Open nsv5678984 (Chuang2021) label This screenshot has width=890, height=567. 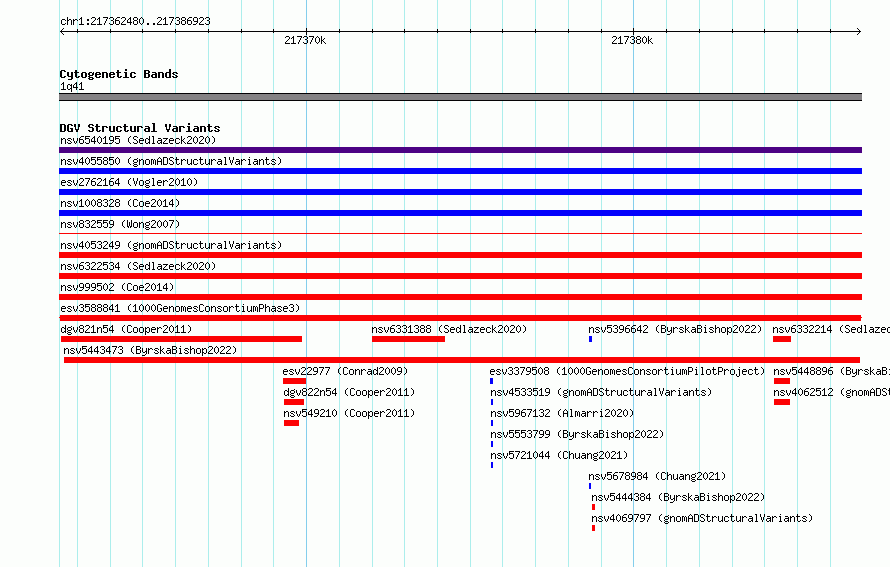click(x=657, y=476)
